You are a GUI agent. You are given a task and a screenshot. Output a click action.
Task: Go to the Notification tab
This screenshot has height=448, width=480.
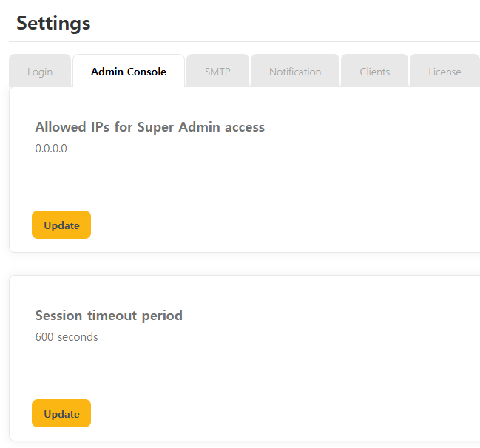295,71
